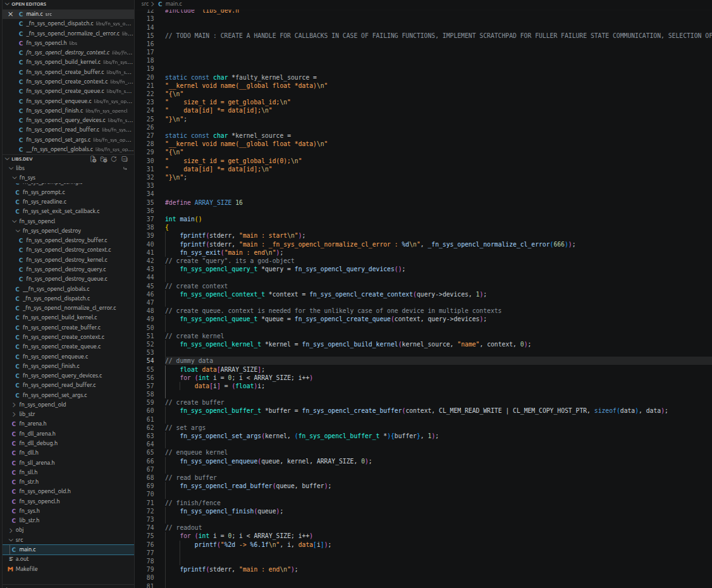
Task: Open fn_sys_opencl_read_buffer.c in Open Editors
Action: (x=68, y=130)
